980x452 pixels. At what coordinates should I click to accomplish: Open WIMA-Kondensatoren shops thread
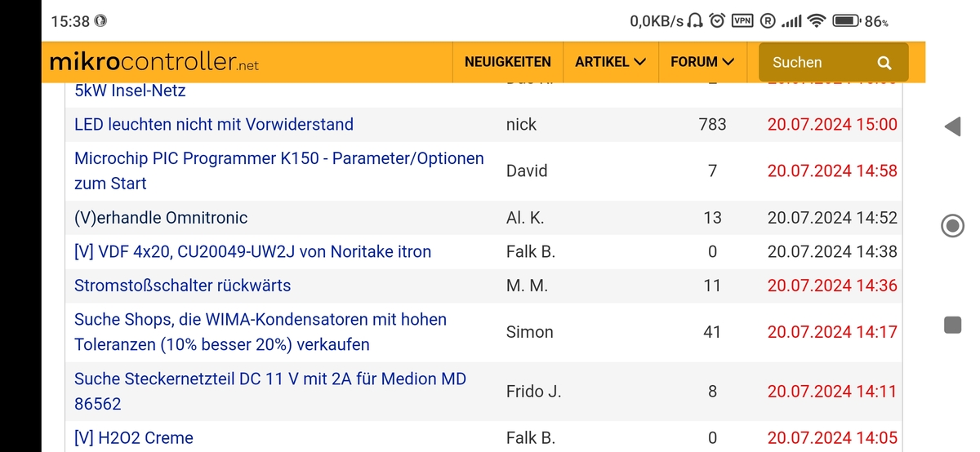(x=261, y=332)
